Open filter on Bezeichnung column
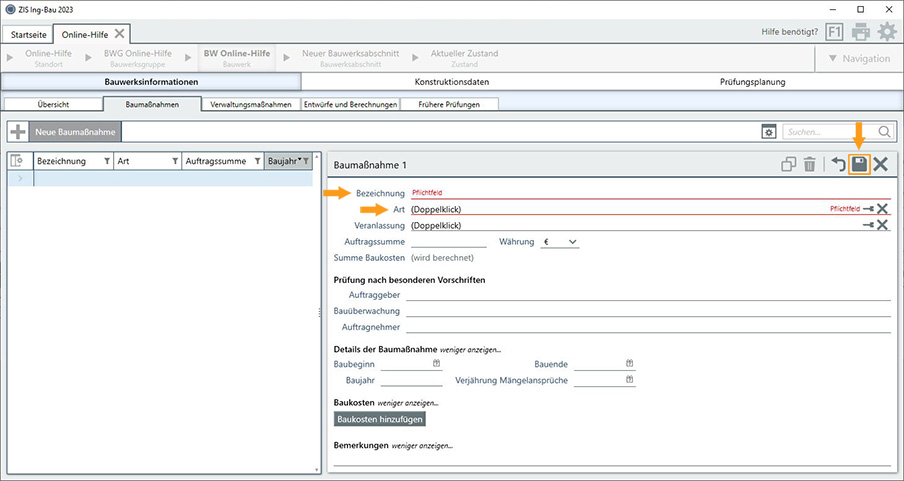The height and width of the screenshot is (481, 904). pos(107,161)
